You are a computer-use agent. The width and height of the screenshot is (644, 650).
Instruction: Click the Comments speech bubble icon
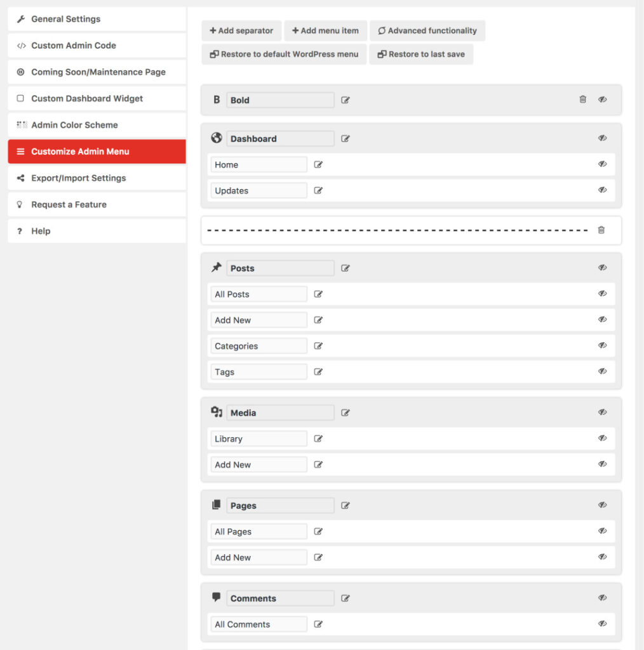pos(216,597)
